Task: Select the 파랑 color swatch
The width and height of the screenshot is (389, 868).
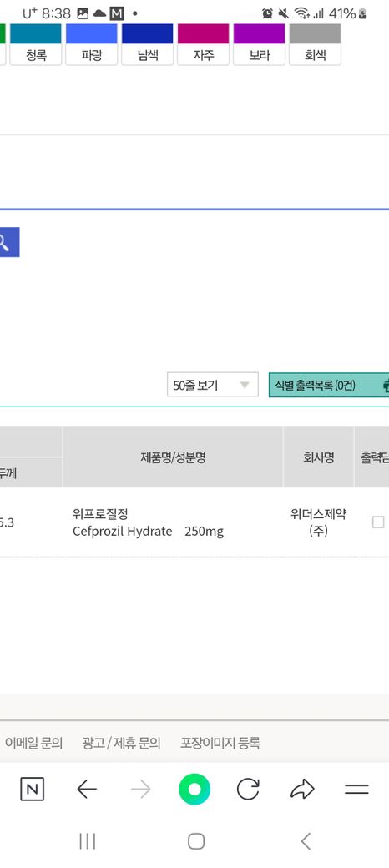Action: point(91,44)
